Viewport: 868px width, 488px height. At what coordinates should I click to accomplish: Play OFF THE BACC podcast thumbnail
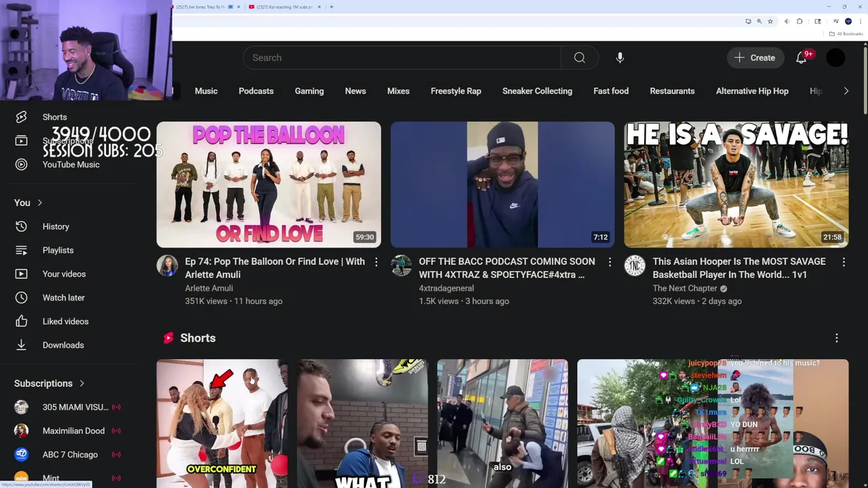(502, 184)
